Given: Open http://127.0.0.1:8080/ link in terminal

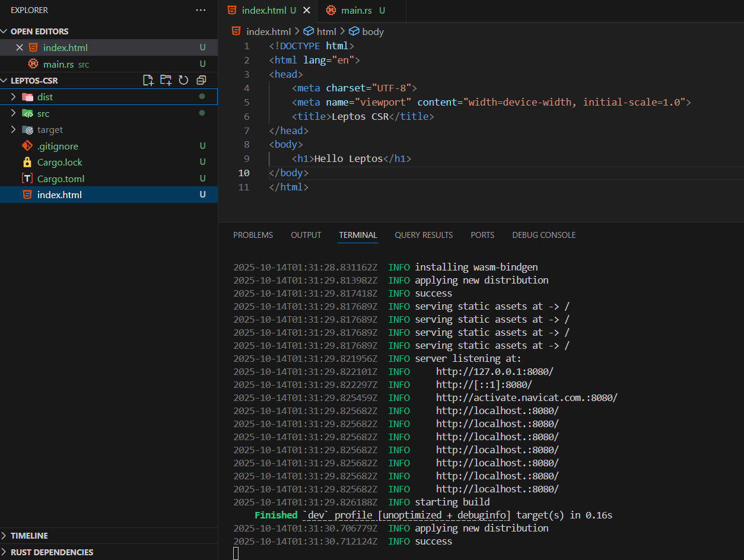Looking at the screenshot, I should (495, 371).
